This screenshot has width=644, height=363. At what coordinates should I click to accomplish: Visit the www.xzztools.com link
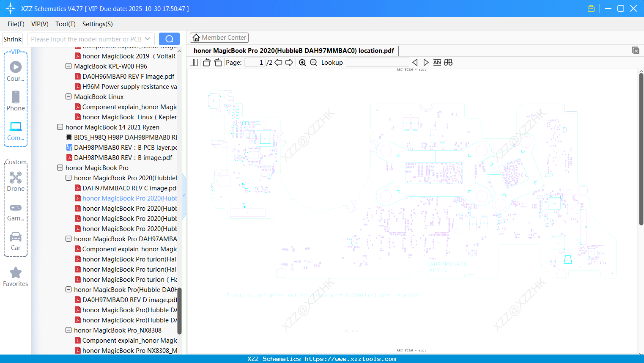pos(350,359)
